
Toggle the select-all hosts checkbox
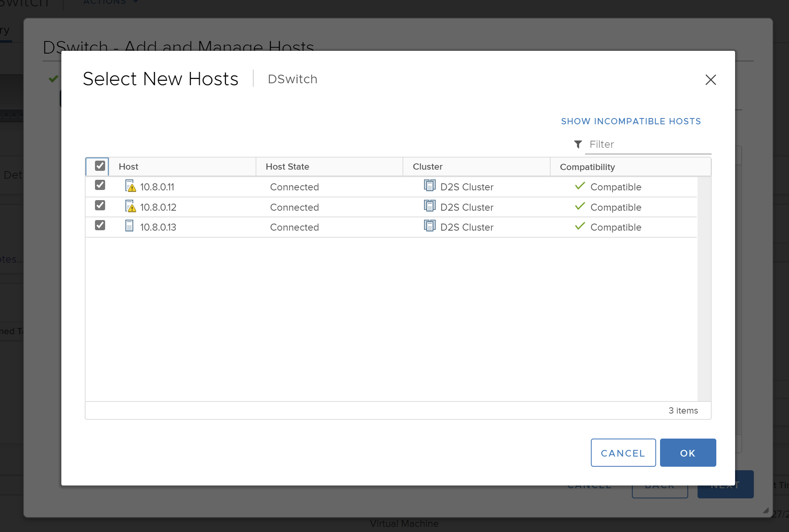(100, 166)
